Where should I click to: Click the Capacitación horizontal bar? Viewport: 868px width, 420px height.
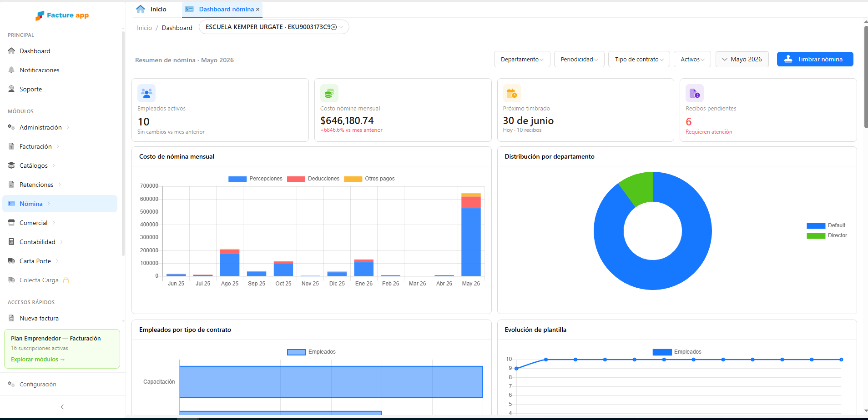click(x=331, y=382)
